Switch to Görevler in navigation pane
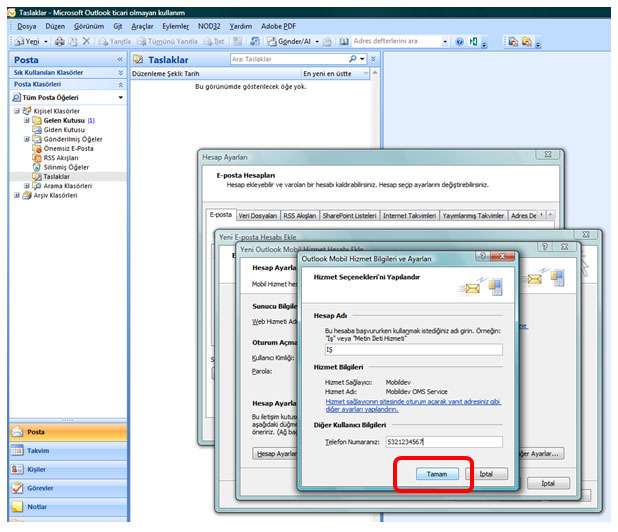Viewport: 618px width, 532px height. 68,488
